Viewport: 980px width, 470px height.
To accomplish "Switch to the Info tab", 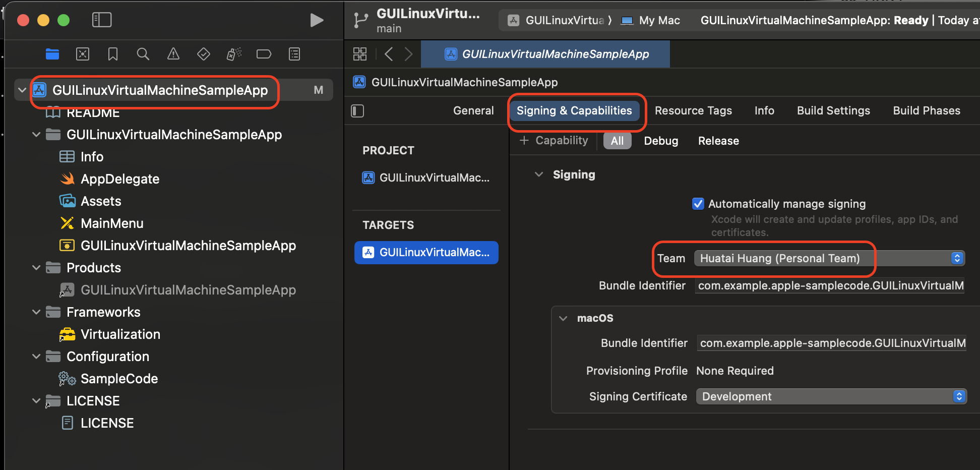I will pos(764,110).
